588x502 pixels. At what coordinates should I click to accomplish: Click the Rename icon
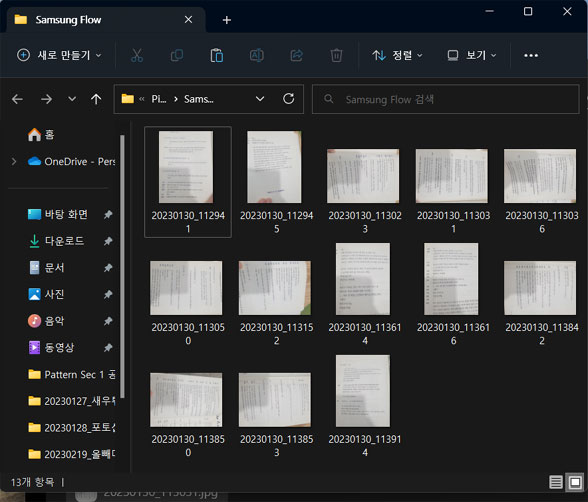click(256, 55)
